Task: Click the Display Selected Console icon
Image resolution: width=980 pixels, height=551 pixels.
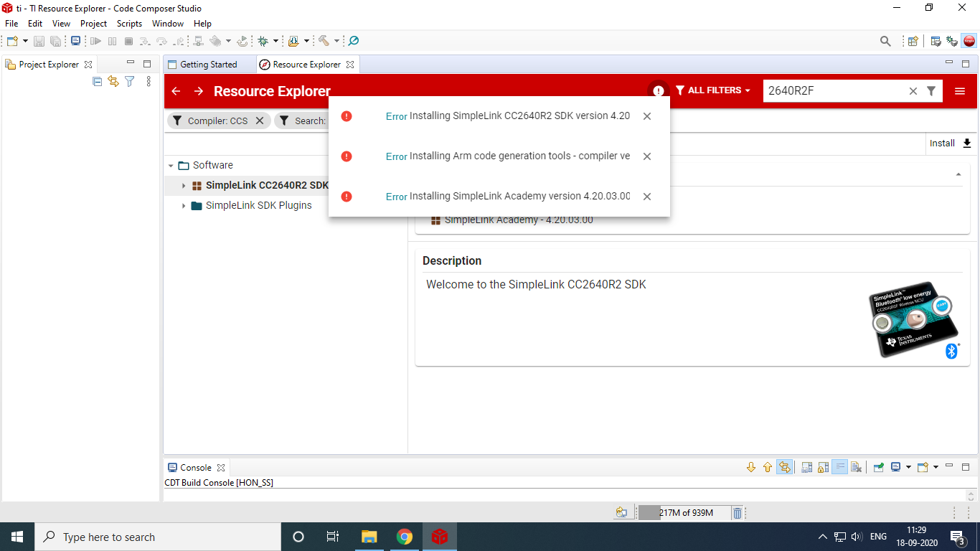Action: 895,468
